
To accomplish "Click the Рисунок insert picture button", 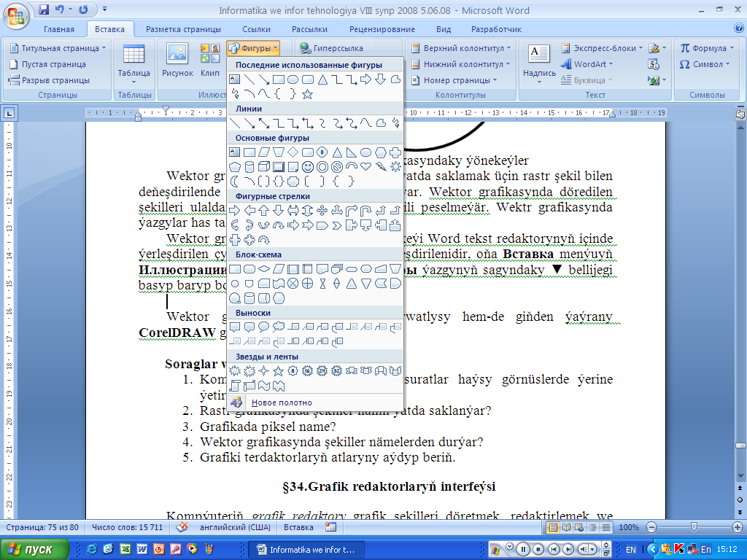I will coord(177,61).
